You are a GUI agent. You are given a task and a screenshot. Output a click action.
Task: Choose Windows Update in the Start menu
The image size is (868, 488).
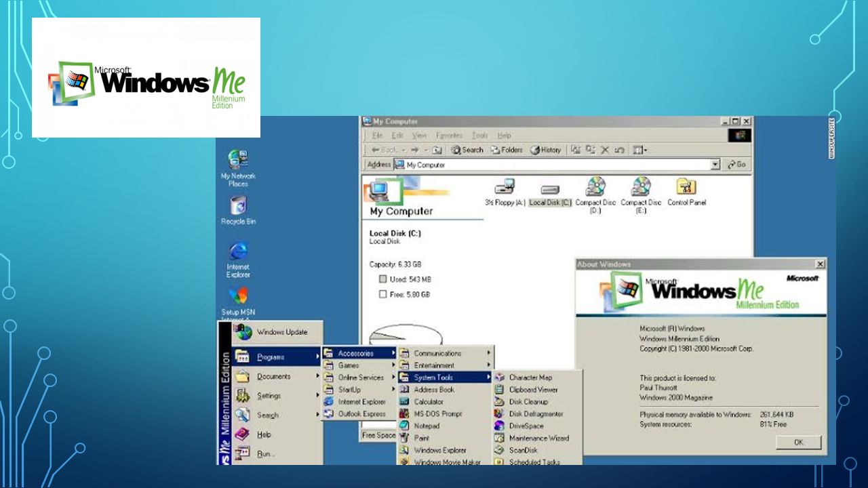click(x=277, y=333)
